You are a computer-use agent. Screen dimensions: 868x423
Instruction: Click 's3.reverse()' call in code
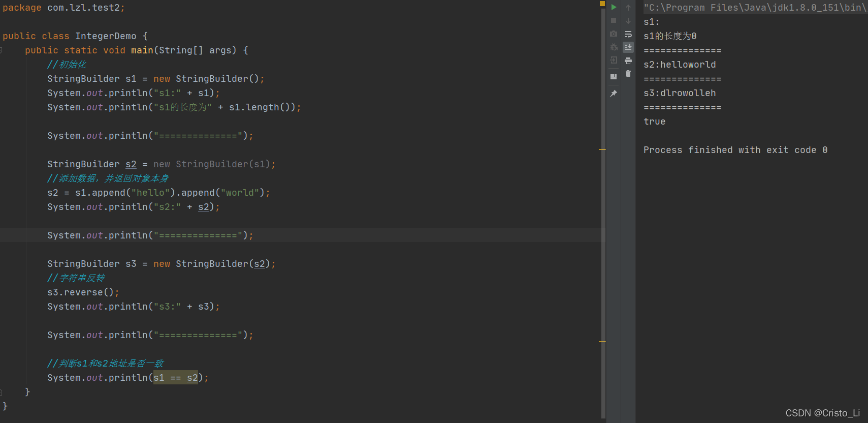81,292
